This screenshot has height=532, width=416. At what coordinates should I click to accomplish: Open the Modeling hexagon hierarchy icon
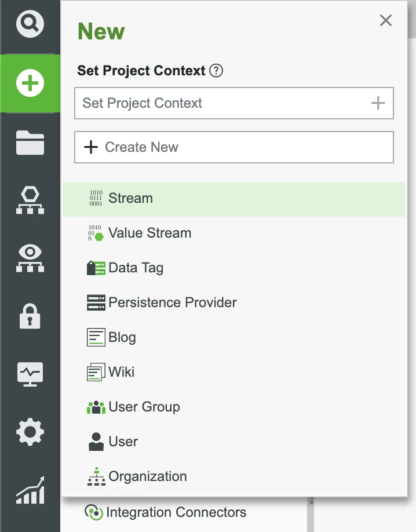(30, 200)
